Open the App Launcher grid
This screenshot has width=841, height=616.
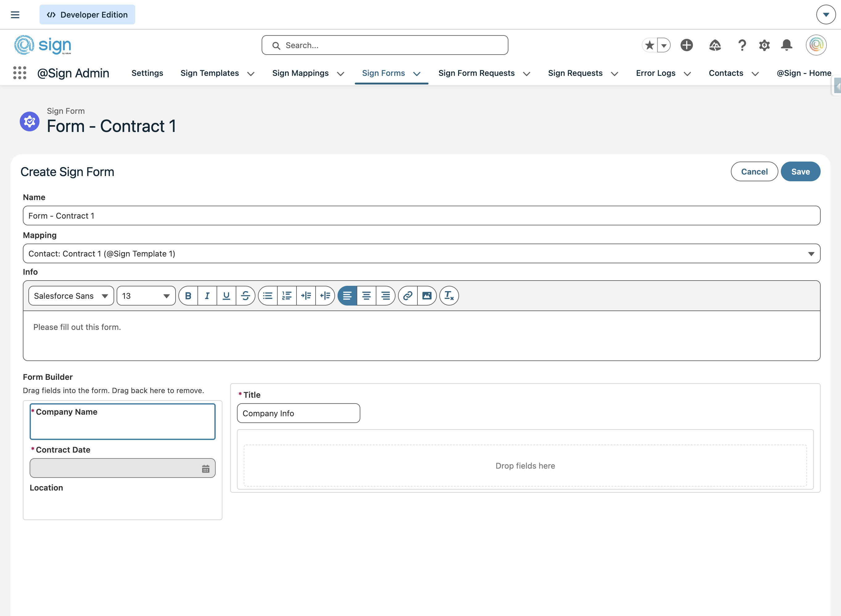(x=19, y=73)
